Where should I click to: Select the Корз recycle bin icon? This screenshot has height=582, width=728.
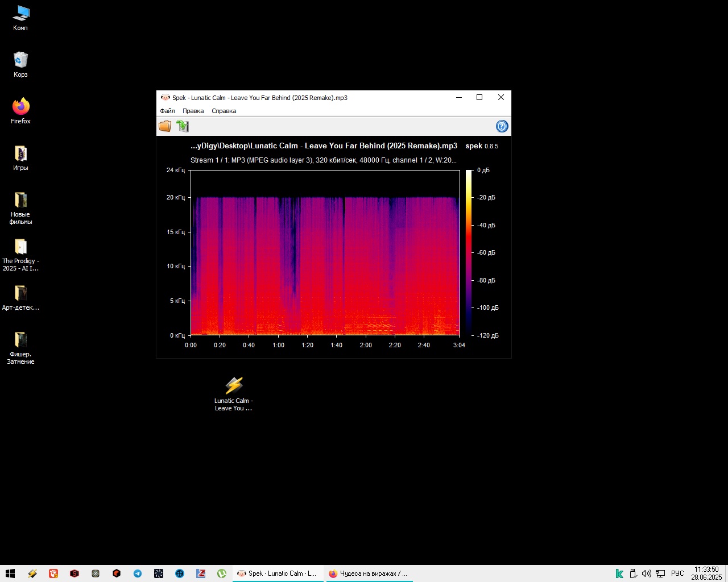20,64
